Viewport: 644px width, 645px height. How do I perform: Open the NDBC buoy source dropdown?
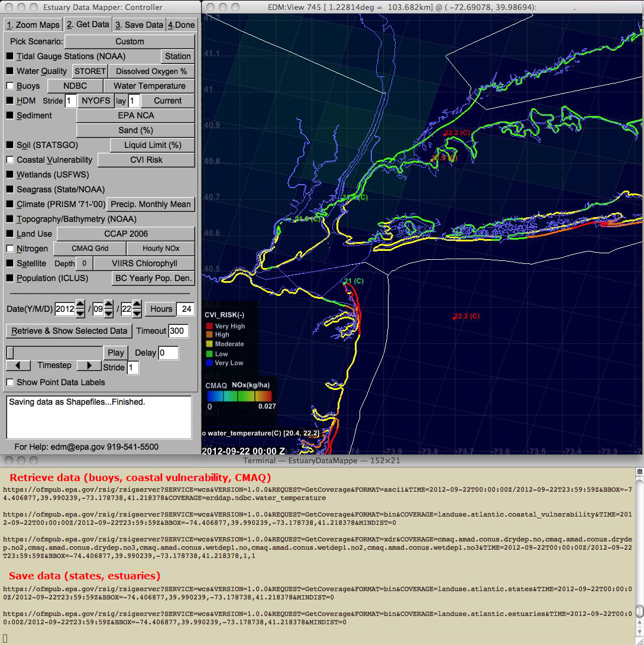pyautogui.click(x=75, y=86)
